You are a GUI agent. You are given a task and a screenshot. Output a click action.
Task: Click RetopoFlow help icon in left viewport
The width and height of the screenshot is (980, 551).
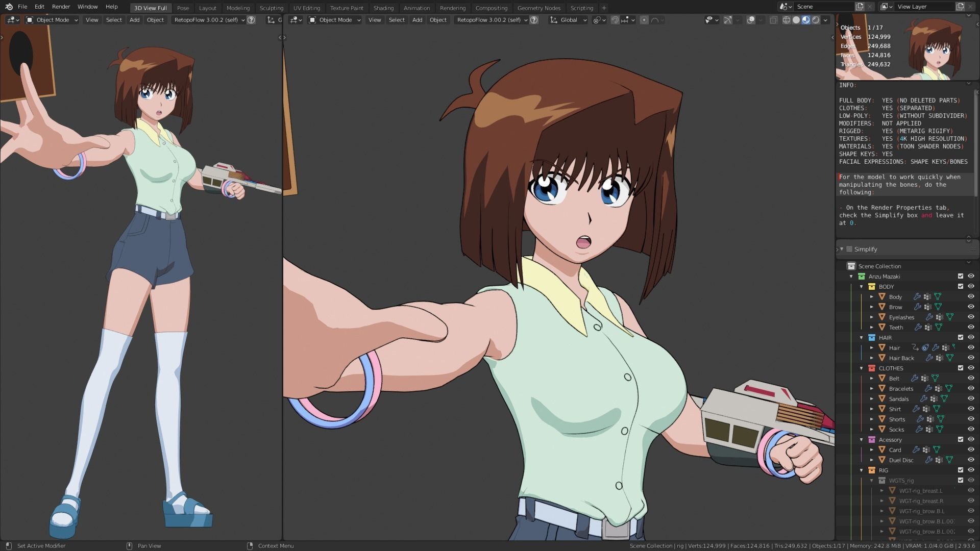coord(251,20)
